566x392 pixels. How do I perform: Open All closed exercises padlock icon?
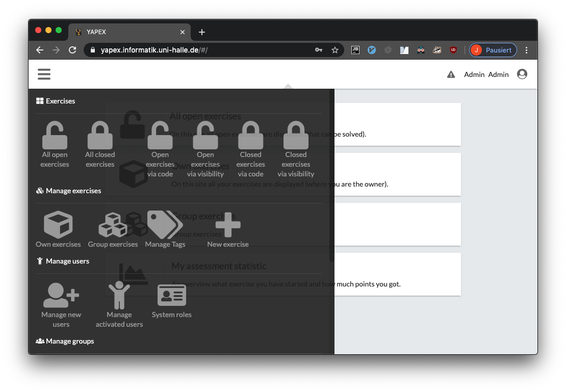click(x=100, y=136)
